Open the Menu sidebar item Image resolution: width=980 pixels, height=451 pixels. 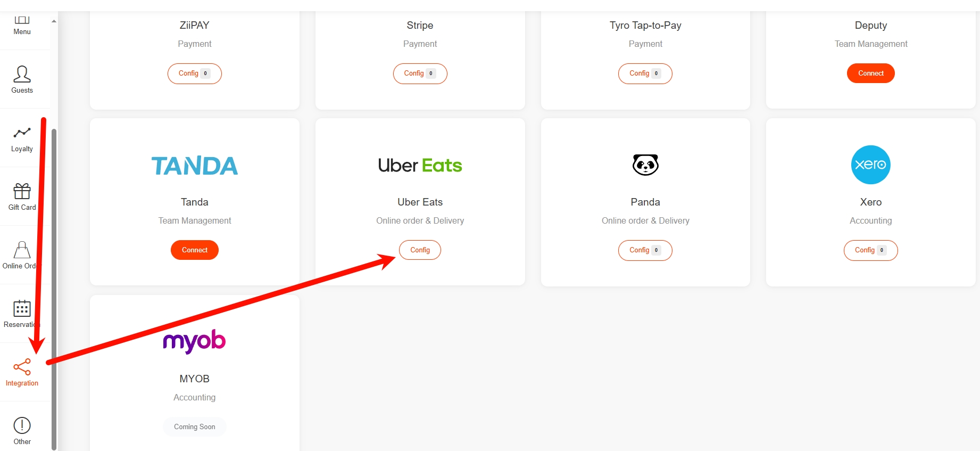(22, 26)
